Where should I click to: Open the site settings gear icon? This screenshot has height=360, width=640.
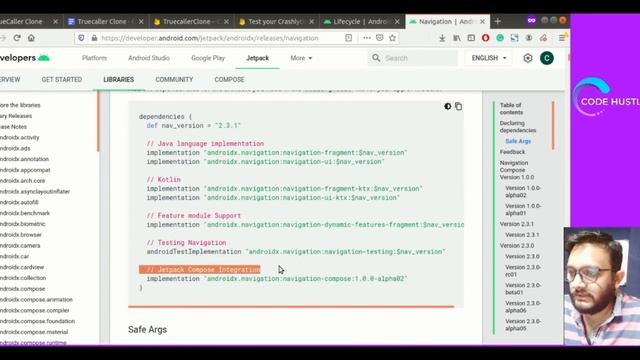(528, 58)
